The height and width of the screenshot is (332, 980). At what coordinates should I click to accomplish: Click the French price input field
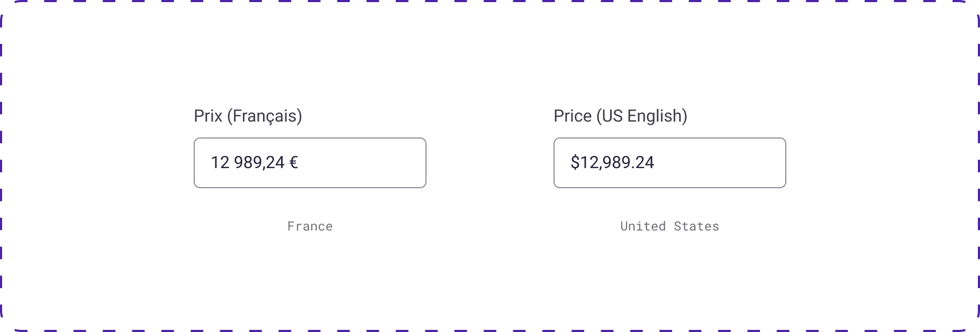[x=310, y=163]
